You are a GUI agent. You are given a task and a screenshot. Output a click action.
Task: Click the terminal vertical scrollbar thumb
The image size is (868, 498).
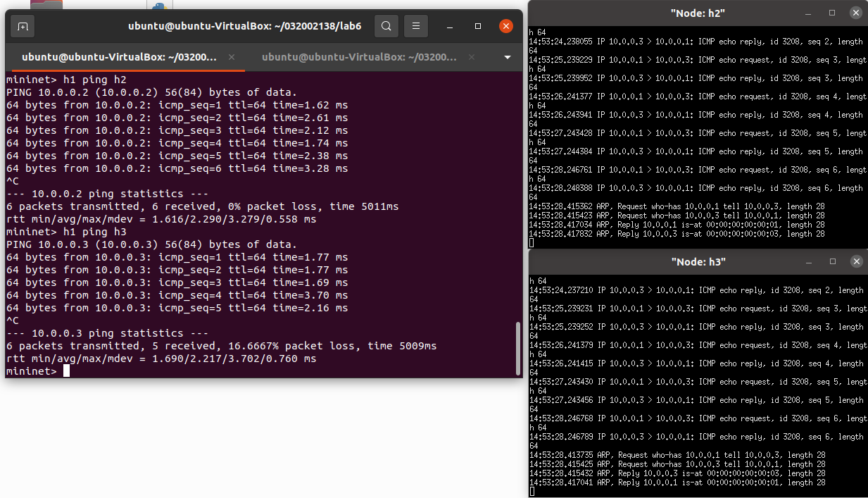pyautogui.click(x=520, y=348)
